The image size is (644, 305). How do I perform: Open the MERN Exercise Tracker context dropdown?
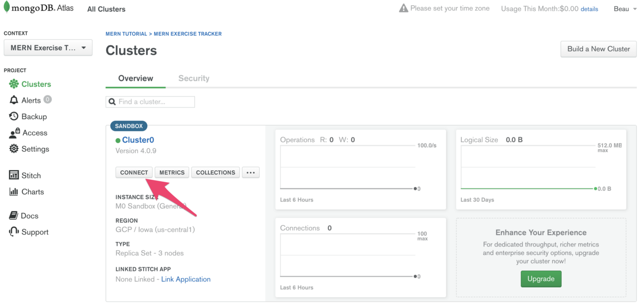48,48
